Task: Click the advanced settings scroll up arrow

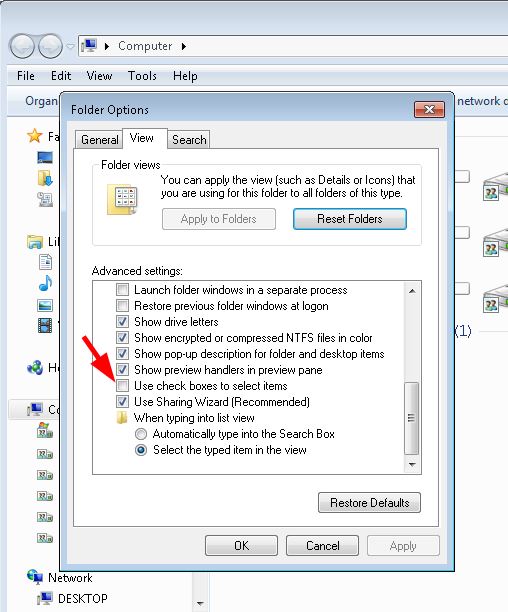Action: (x=412, y=291)
